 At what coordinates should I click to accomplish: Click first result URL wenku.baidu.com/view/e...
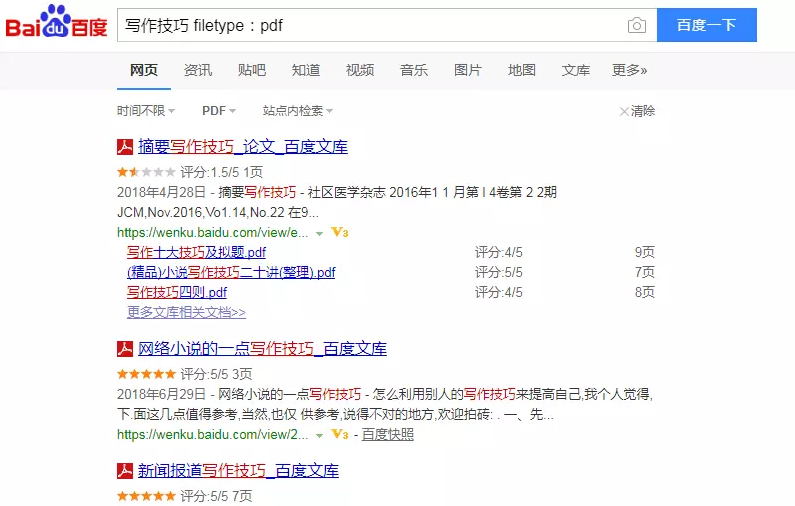point(212,233)
